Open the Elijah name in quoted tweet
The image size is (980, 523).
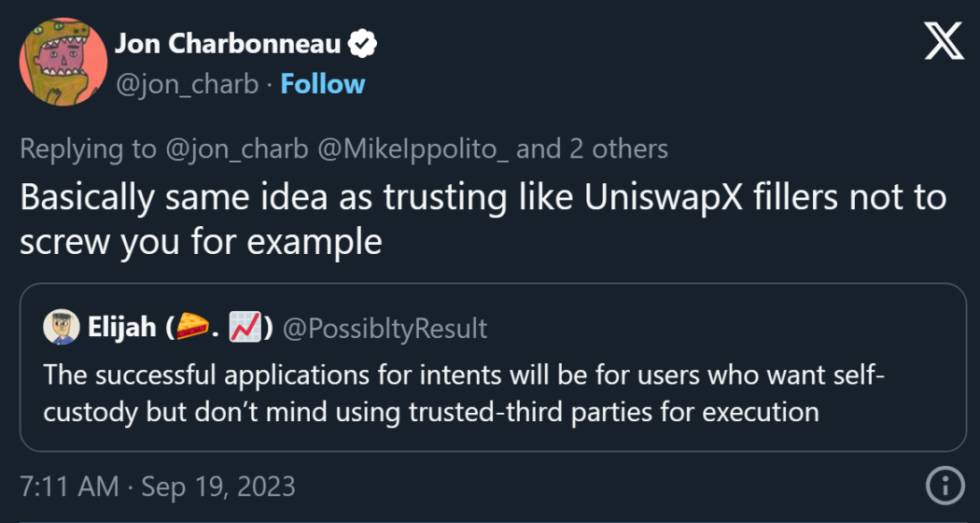coord(120,328)
